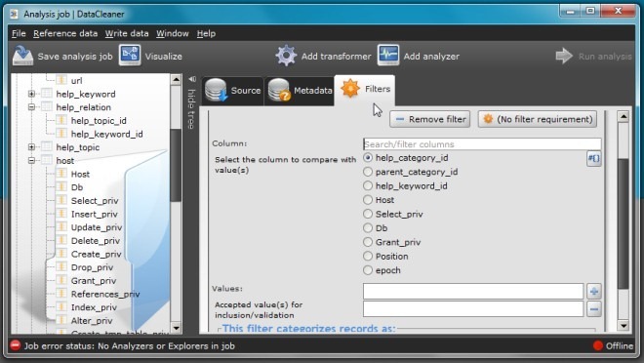Screen dimensions: 644x363
Task: Open the Write data menu
Action: (x=127, y=34)
